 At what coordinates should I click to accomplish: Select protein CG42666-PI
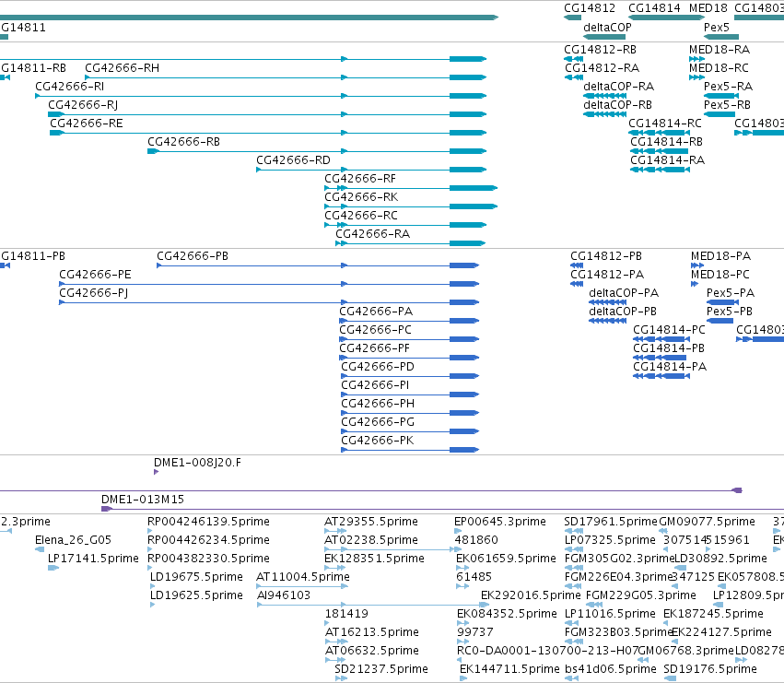click(375, 385)
